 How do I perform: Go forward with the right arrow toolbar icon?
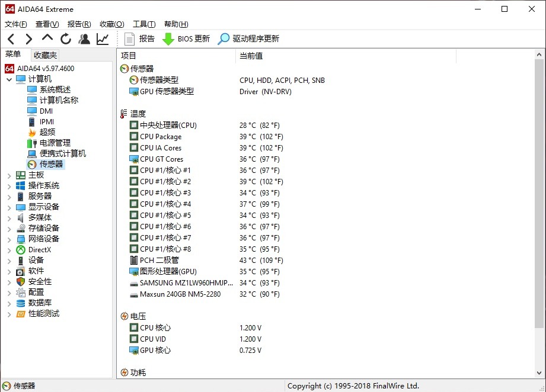point(29,39)
